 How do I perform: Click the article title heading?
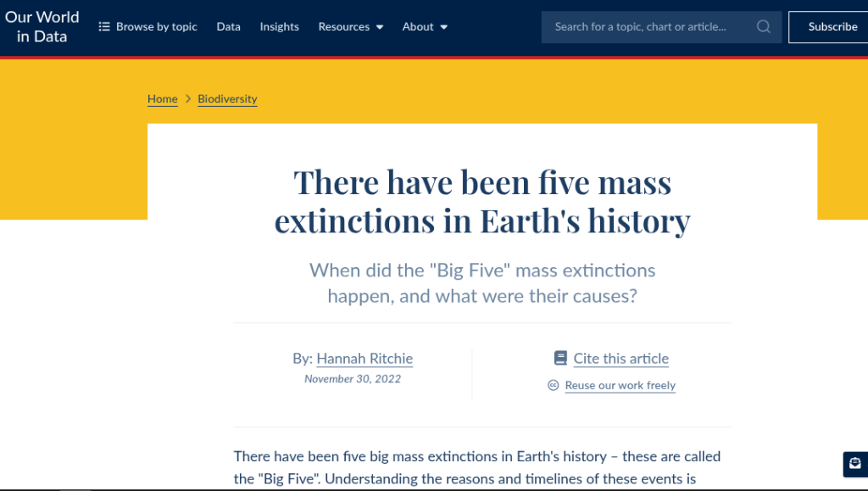click(x=482, y=202)
